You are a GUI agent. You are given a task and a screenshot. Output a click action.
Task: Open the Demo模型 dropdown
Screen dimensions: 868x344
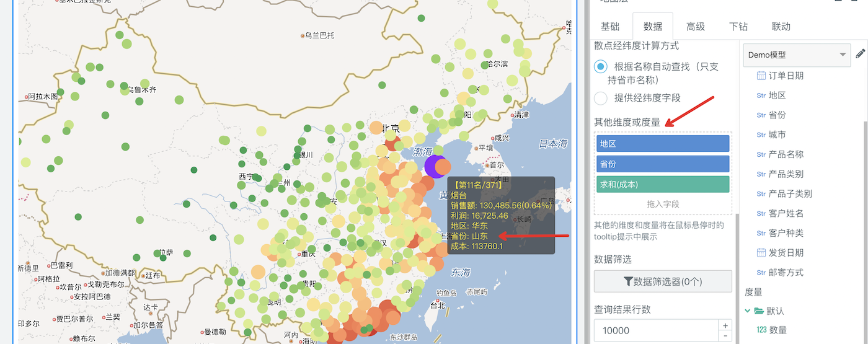797,55
